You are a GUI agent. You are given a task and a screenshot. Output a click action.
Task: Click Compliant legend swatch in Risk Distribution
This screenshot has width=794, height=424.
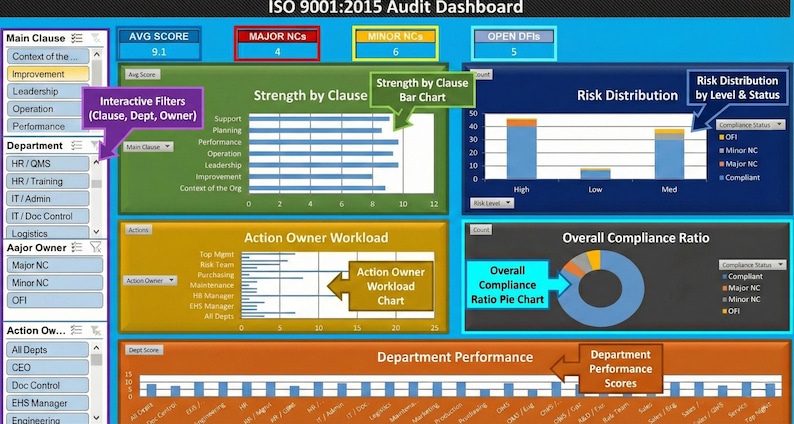[721, 178]
